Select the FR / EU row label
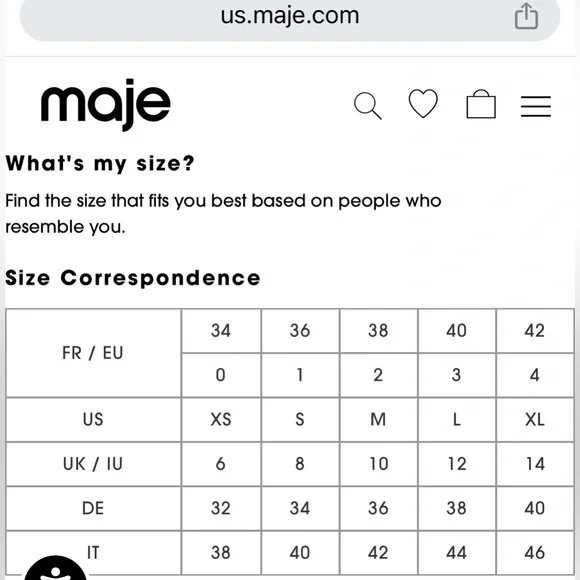The image size is (580, 580). (93, 353)
